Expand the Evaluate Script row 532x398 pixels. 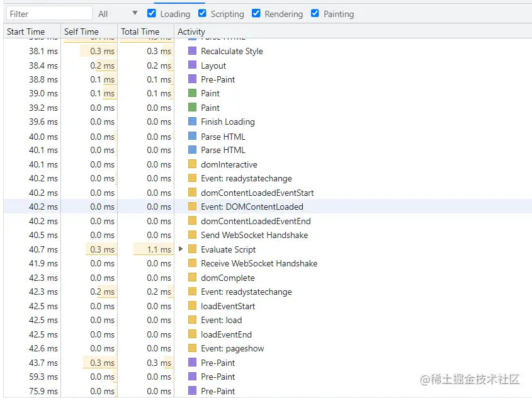pyautogui.click(x=181, y=249)
